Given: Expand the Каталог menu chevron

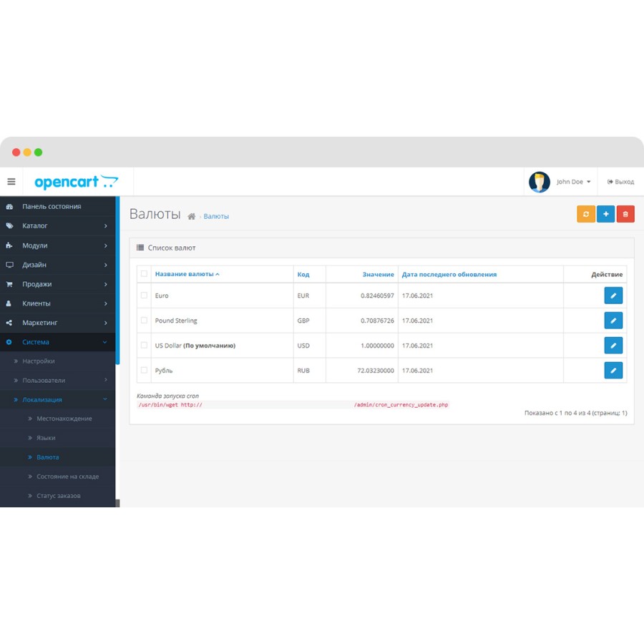Looking at the screenshot, I should (x=106, y=226).
